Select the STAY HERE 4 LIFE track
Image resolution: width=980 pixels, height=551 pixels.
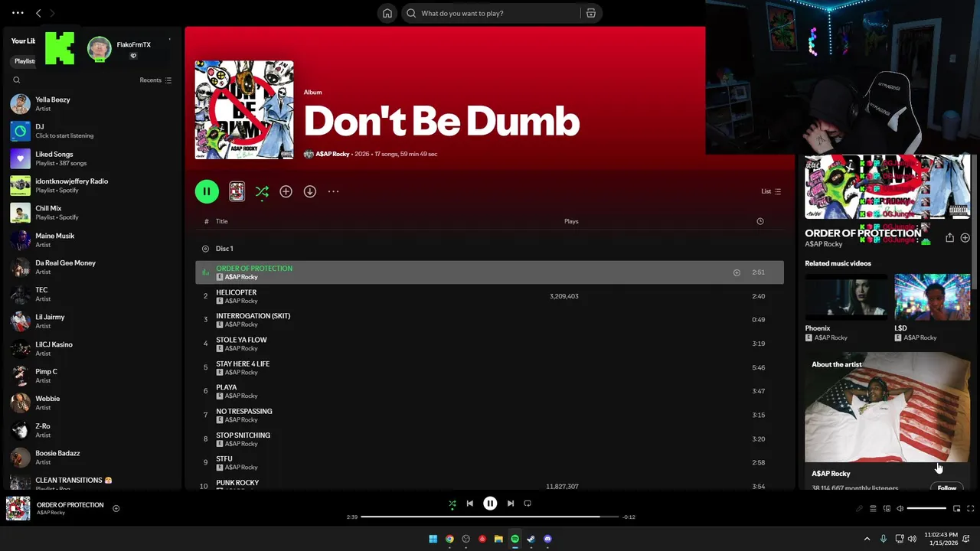coord(489,367)
